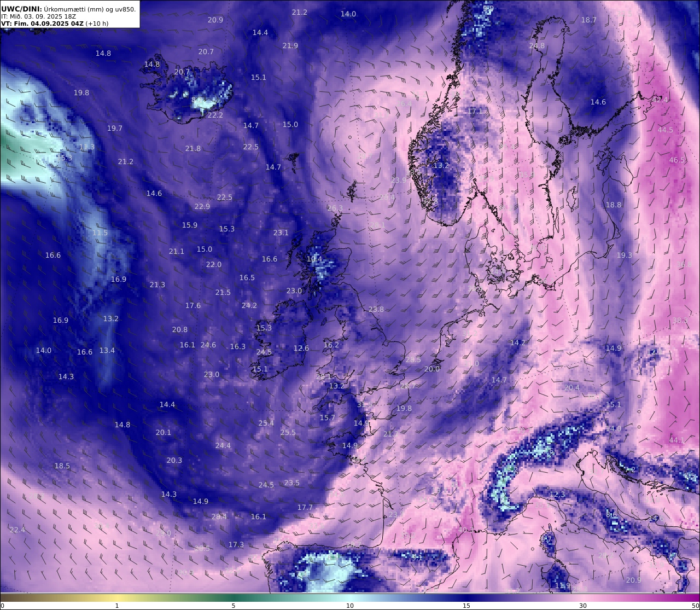The height and width of the screenshot is (610, 700).
Task: Click the colorbar tick label '15'
Action: (x=466, y=606)
